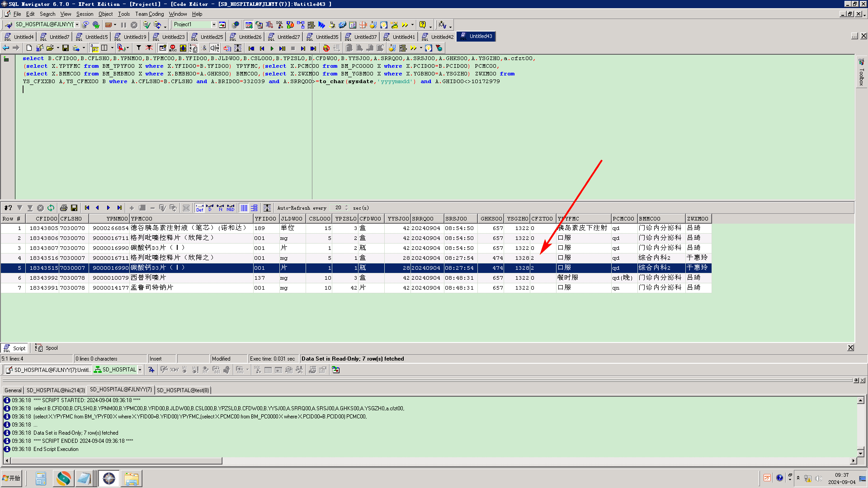Open the Team Coding menu
Image resolution: width=868 pixels, height=488 pixels.
coord(149,14)
